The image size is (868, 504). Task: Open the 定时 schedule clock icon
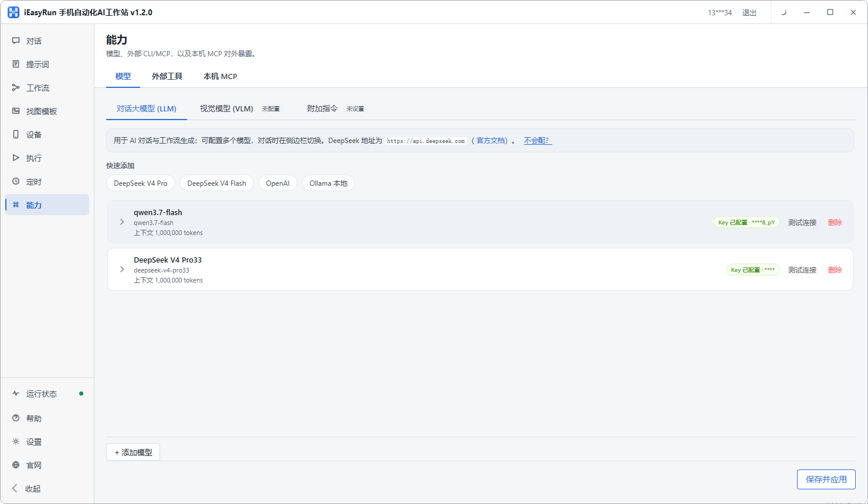tap(16, 182)
